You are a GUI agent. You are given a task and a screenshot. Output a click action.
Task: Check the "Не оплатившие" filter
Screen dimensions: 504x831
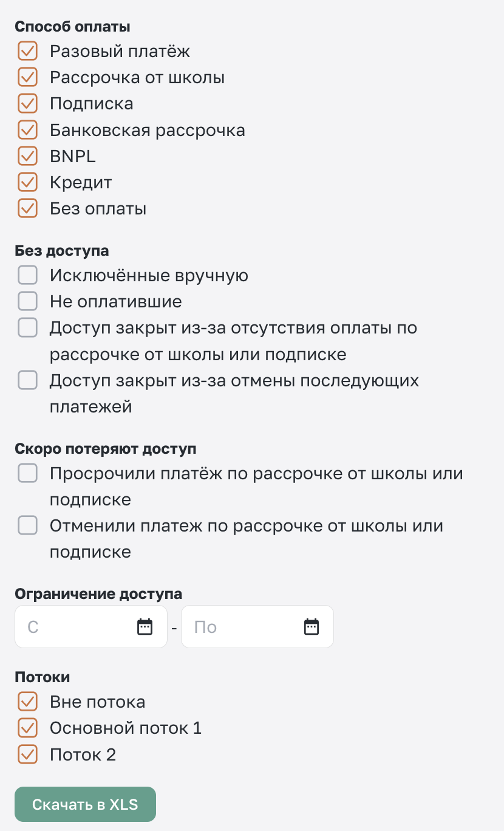point(28,301)
